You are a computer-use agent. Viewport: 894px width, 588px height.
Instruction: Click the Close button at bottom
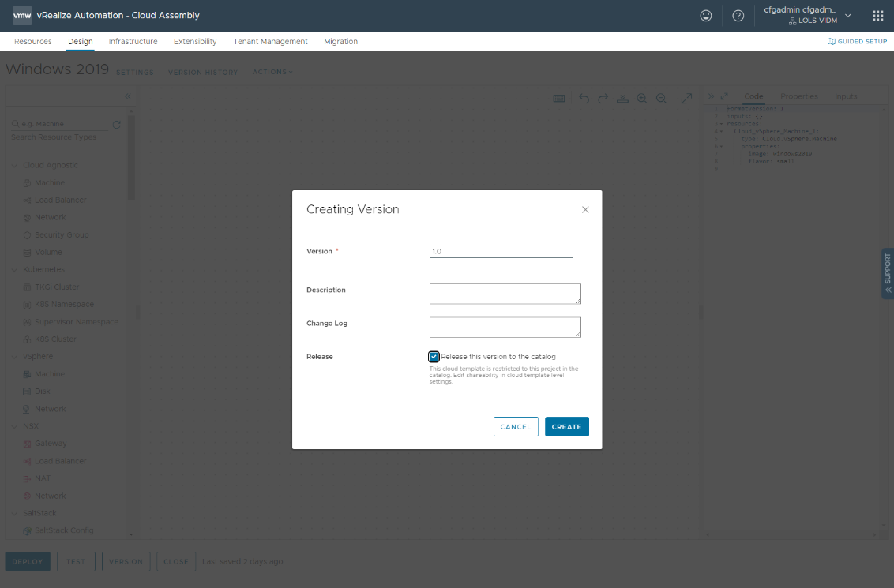(x=176, y=561)
